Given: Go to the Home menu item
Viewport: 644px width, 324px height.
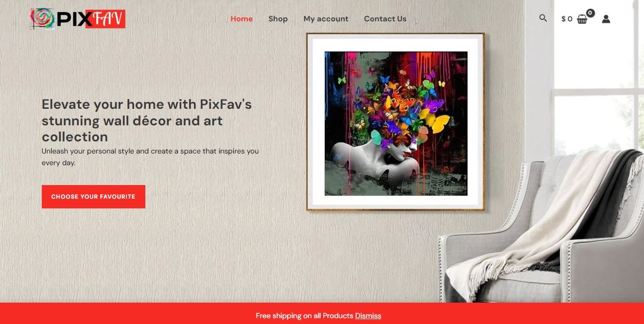Looking at the screenshot, I should 242,19.
